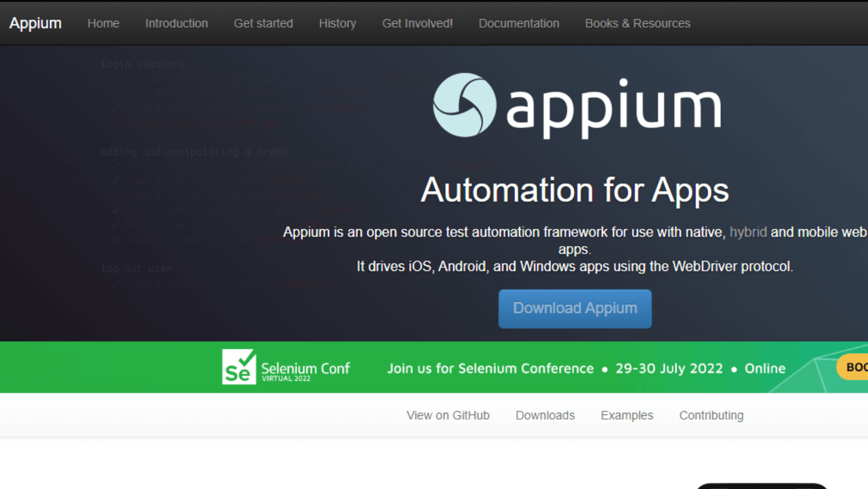Click the 'Online' text in banner

765,368
